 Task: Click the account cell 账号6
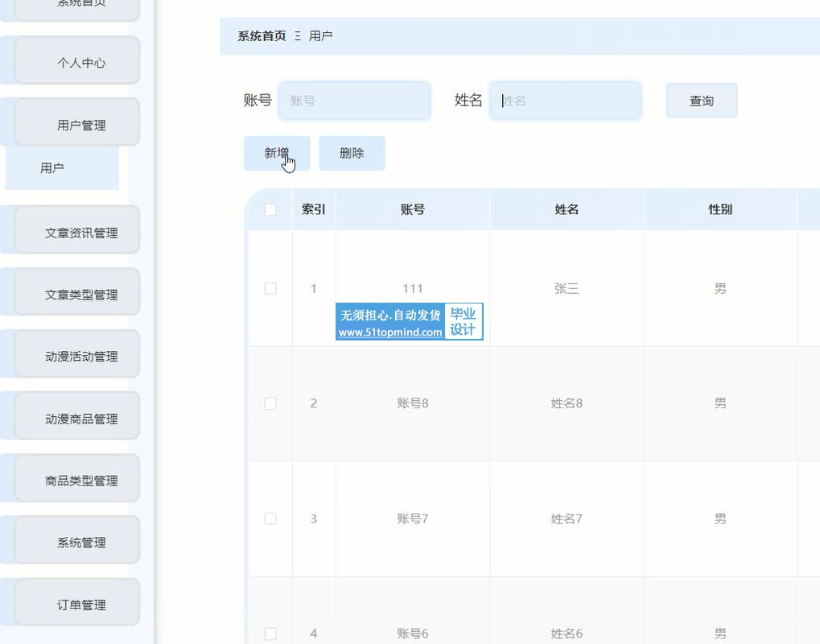(x=413, y=634)
